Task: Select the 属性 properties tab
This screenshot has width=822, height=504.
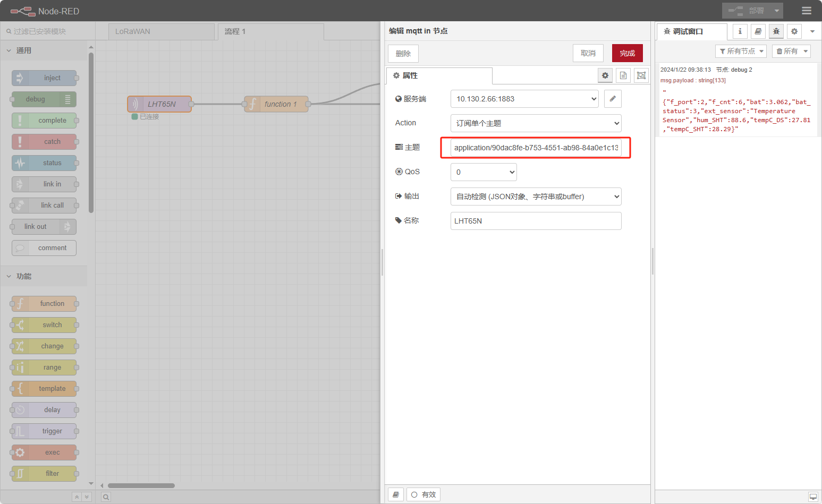Action: coord(439,75)
